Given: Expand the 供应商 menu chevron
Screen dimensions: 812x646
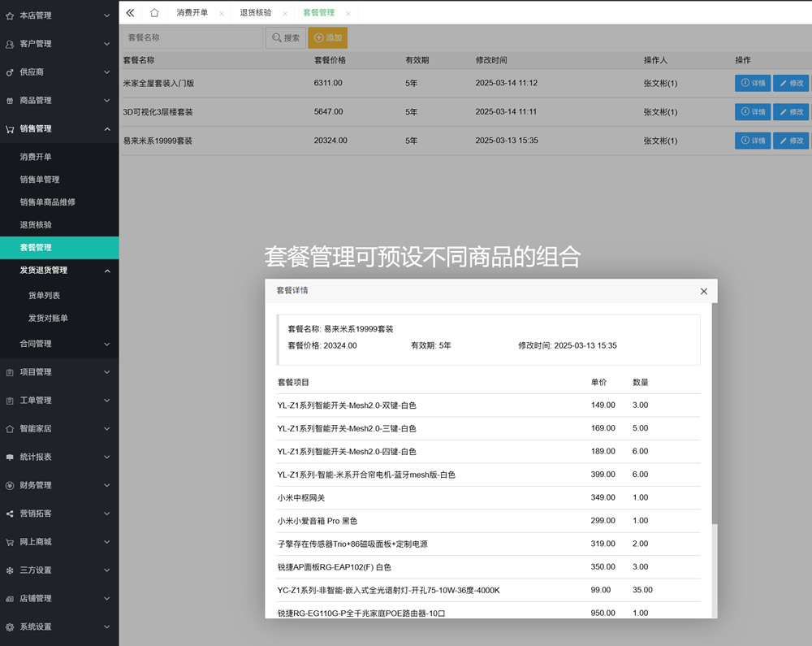Looking at the screenshot, I should click(106, 72).
